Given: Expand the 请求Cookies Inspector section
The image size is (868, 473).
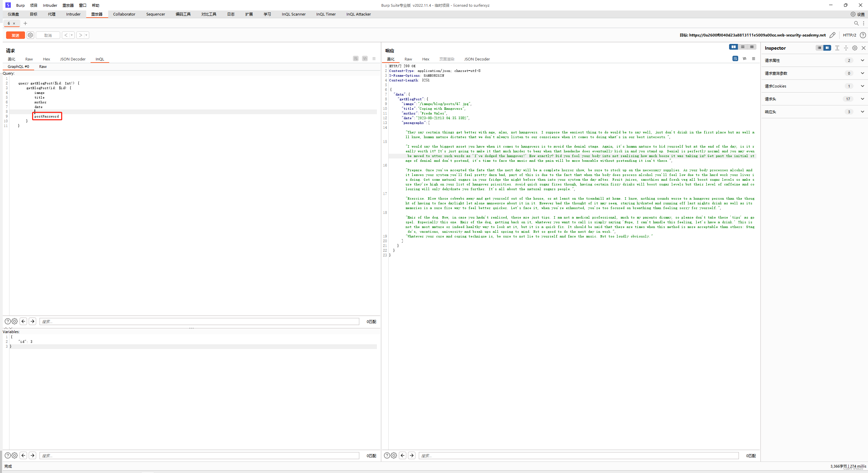Looking at the screenshot, I should (x=862, y=86).
